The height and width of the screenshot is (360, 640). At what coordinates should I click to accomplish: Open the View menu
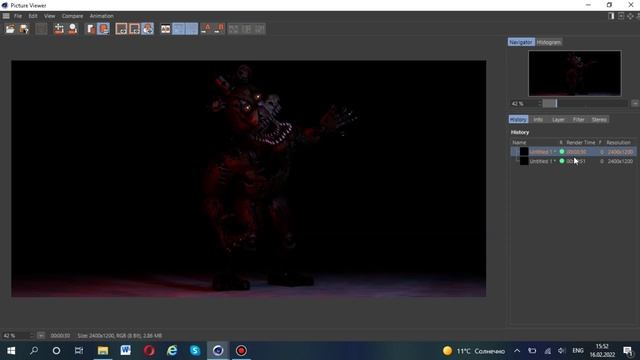pos(49,16)
